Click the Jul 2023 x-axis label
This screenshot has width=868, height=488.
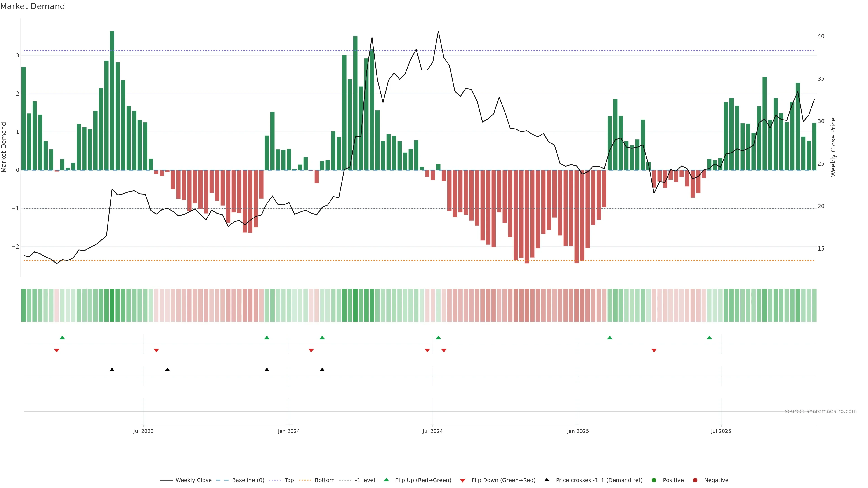[x=143, y=431]
